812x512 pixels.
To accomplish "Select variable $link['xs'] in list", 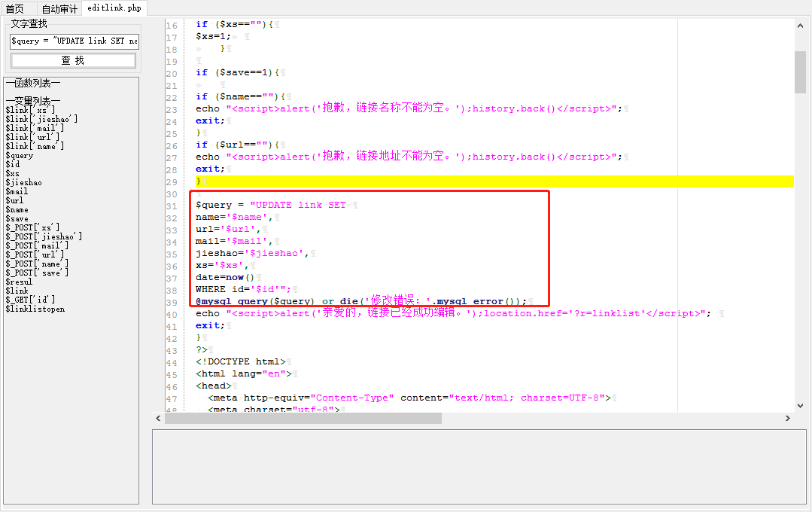I will click(x=30, y=110).
